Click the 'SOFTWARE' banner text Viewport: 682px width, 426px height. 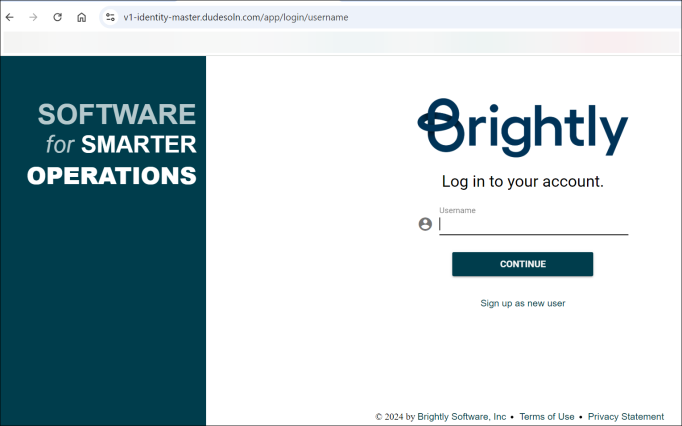pyautogui.click(x=117, y=114)
